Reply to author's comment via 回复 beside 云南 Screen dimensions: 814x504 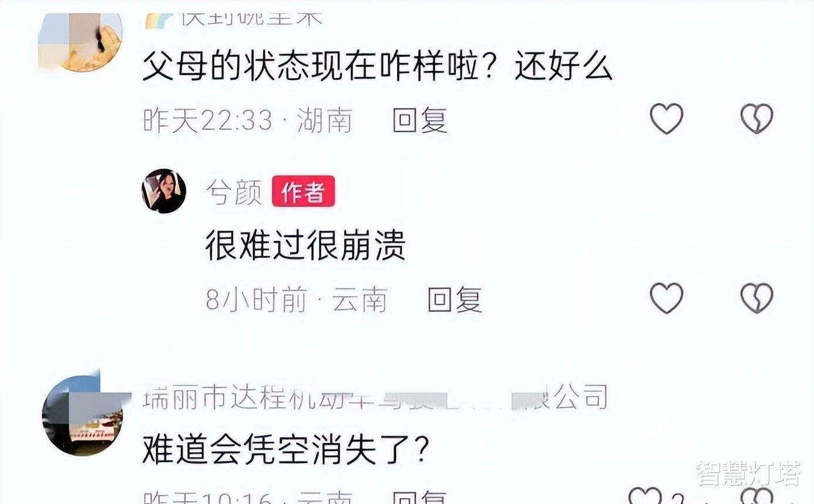pos(455,300)
